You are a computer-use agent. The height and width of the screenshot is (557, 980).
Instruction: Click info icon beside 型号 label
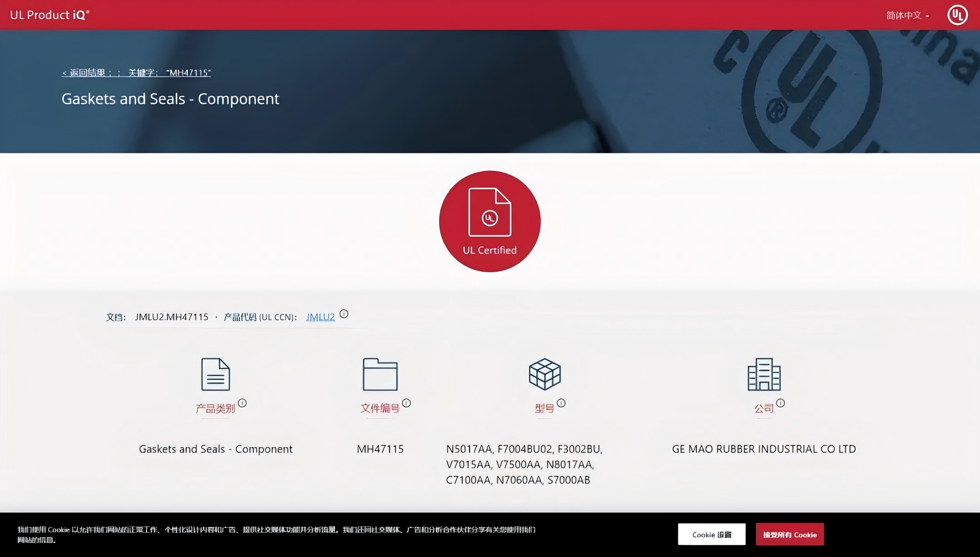(x=561, y=403)
